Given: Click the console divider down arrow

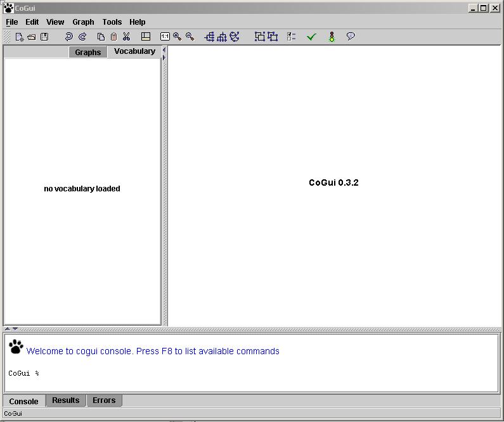Looking at the screenshot, I should coord(15,329).
